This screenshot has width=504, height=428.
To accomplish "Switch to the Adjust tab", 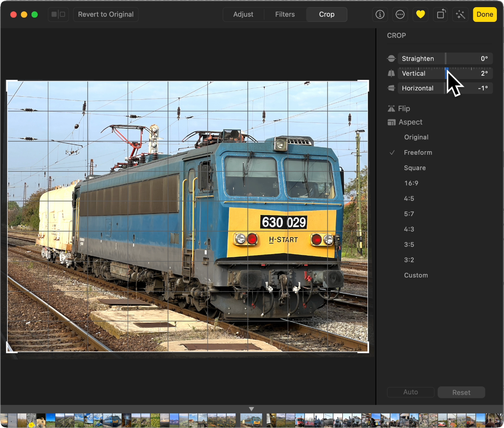I will (243, 14).
